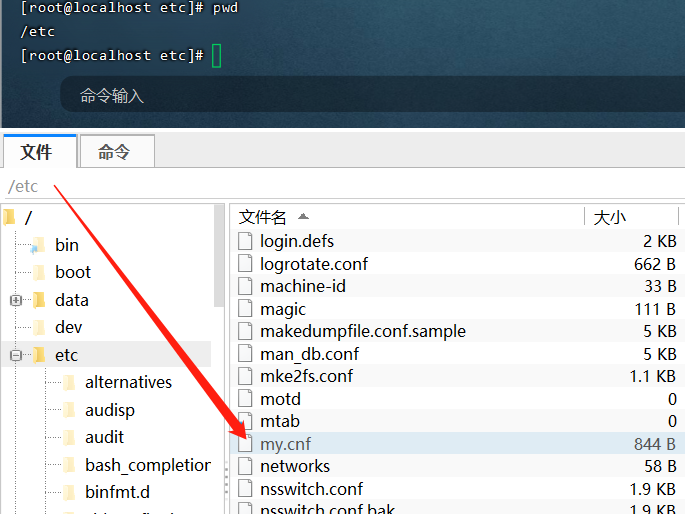Sort by 文件名 column header
Viewport: 685px width, 514px height.
[263, 217]
